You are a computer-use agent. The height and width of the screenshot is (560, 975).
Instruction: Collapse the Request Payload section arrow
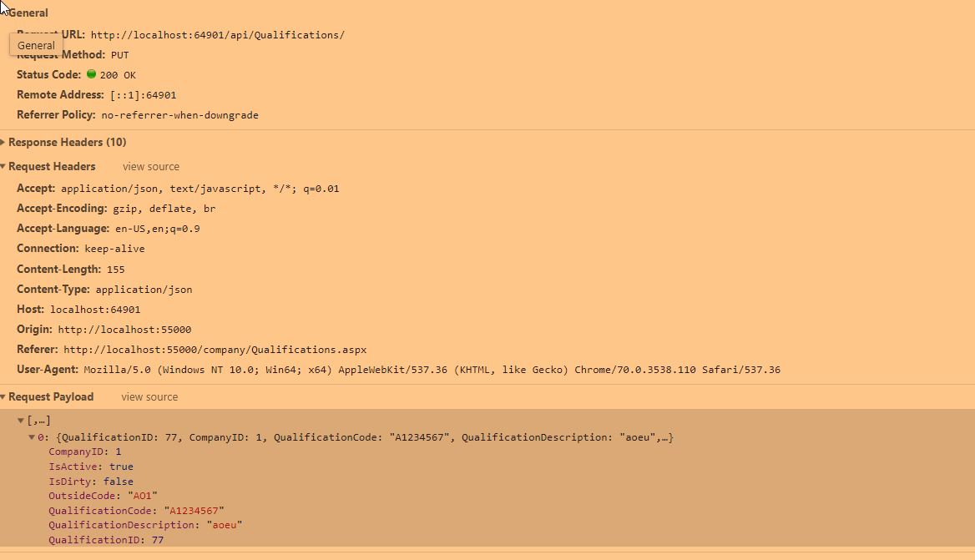tap(3, 397)
